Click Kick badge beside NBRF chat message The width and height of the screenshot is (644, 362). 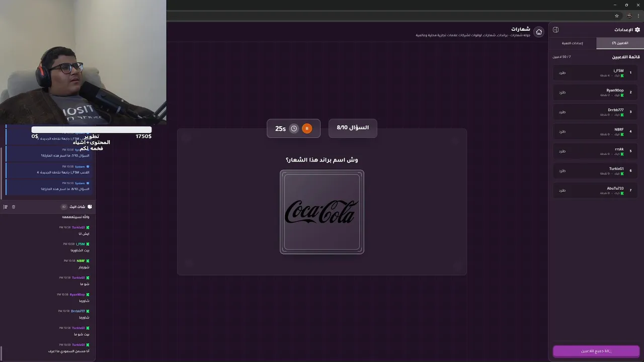(x=88, y=261)
